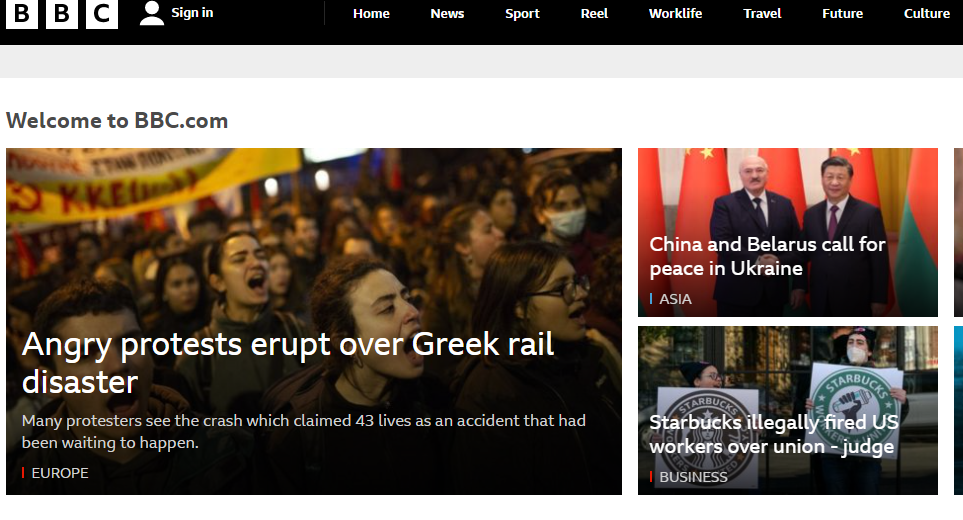Click the Sign in person icon

coord(152,13)
